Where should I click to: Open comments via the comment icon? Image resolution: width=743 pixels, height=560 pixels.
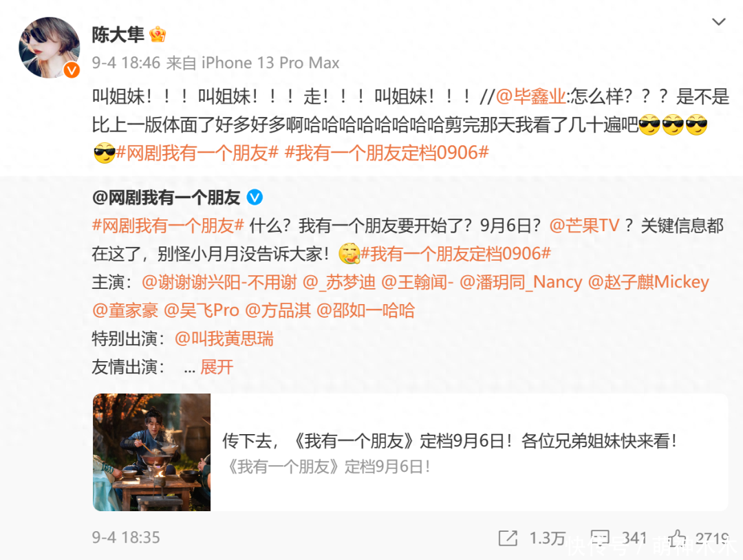[x=600, y=538]
